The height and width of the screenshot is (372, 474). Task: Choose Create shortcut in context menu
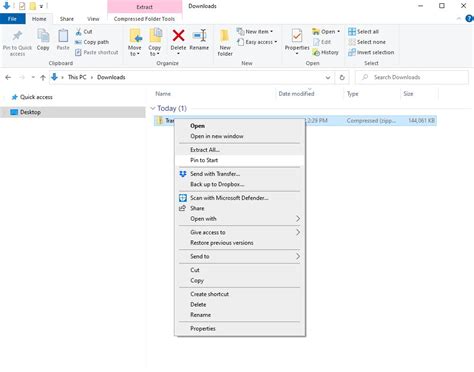[x=239, y=294]
